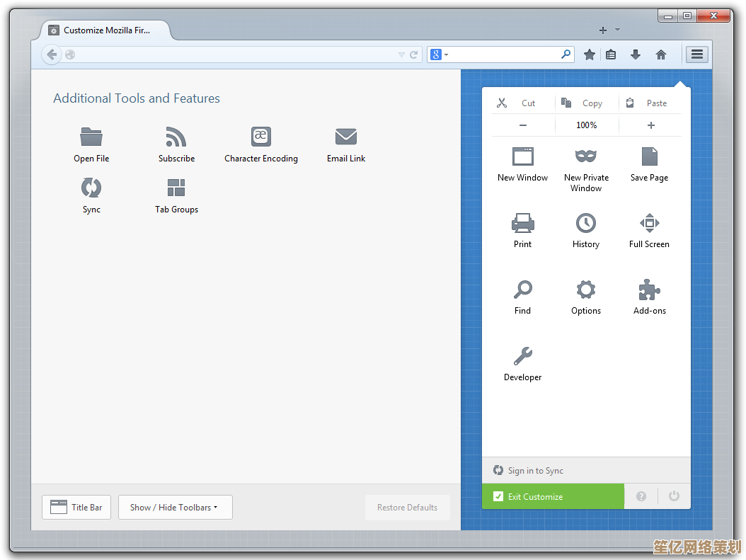Image resolution: width=746 pixels, height=560 pixels.
Task: Minimize the Firefox window
Action: tap(668, 16)
